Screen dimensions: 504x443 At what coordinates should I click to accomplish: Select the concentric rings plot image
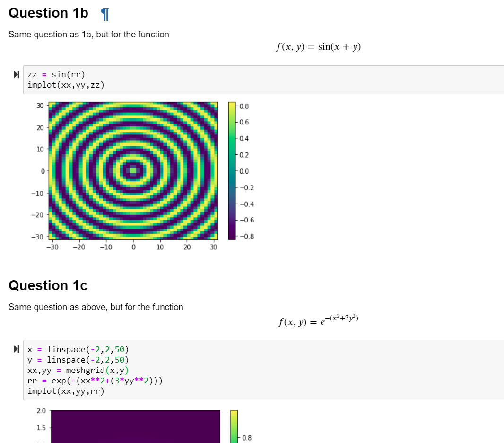(132, 170)
